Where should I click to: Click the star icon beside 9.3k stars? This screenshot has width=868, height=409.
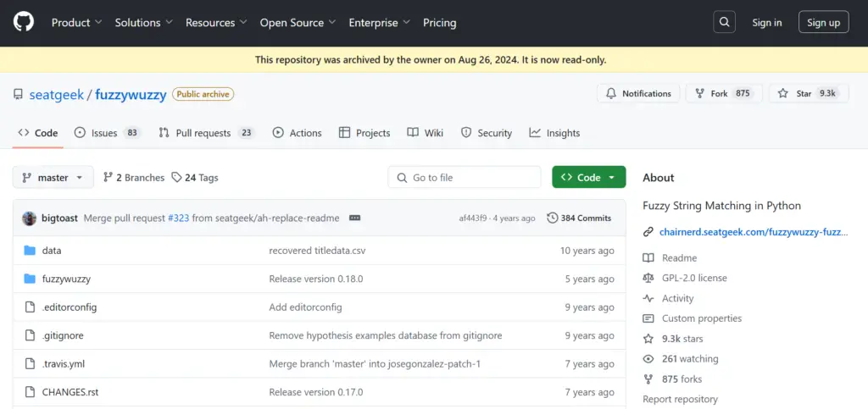[x=648, y=339]
